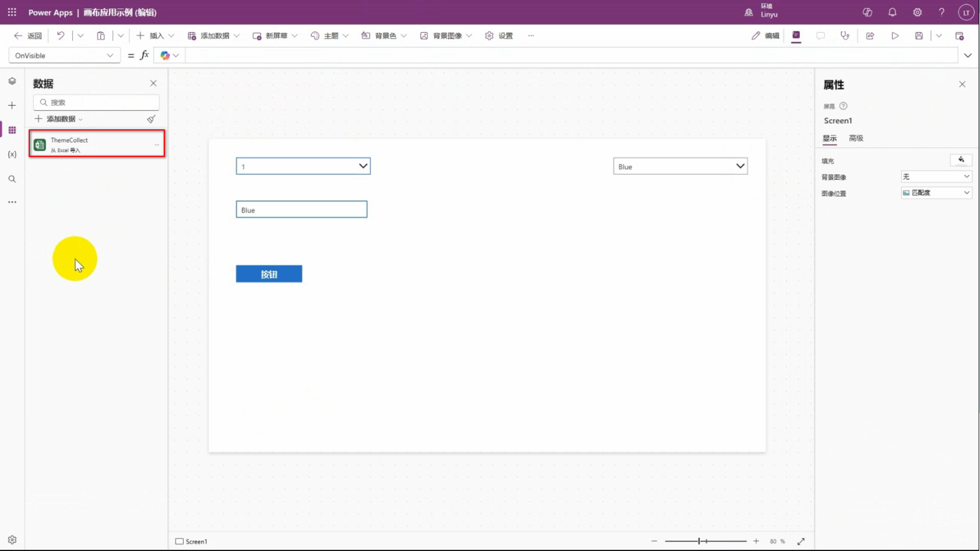Open the 插入 menu
The image size is (980, 551).
(155, 36)
